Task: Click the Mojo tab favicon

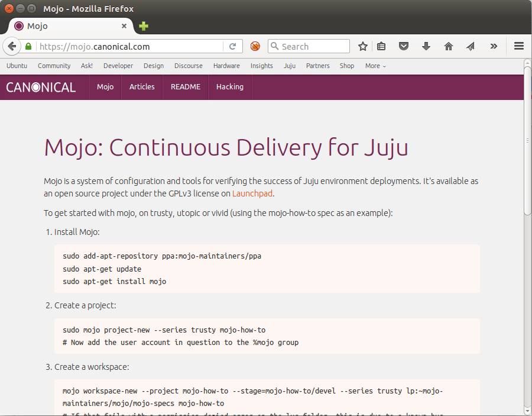Action: click(19, 26)
